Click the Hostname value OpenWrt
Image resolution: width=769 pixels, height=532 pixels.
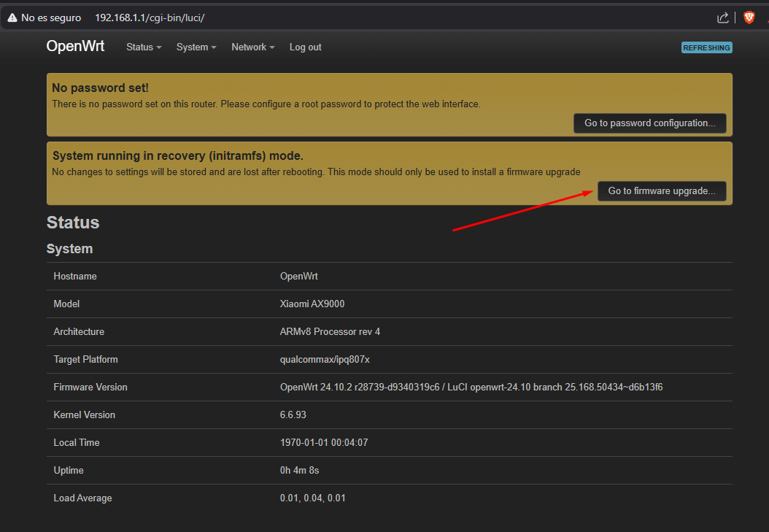(299, 276)
